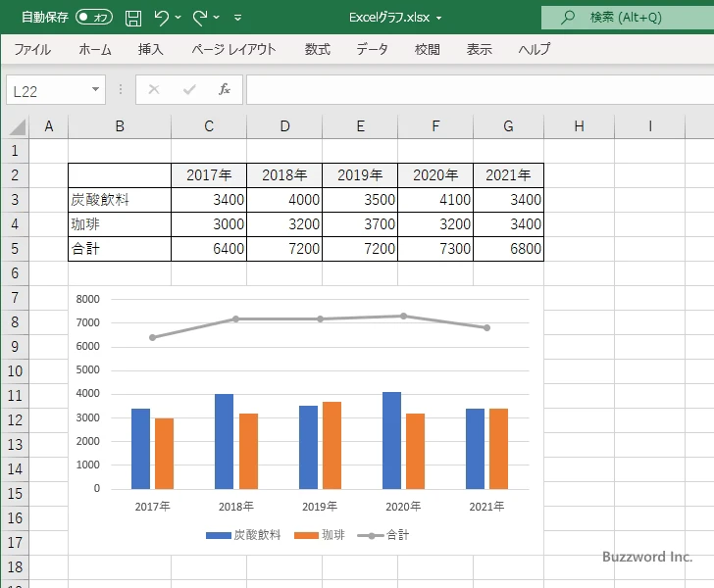Click the cell with value 6800
The width and height of the screenshot is (714, 588).
click(509, 249)
